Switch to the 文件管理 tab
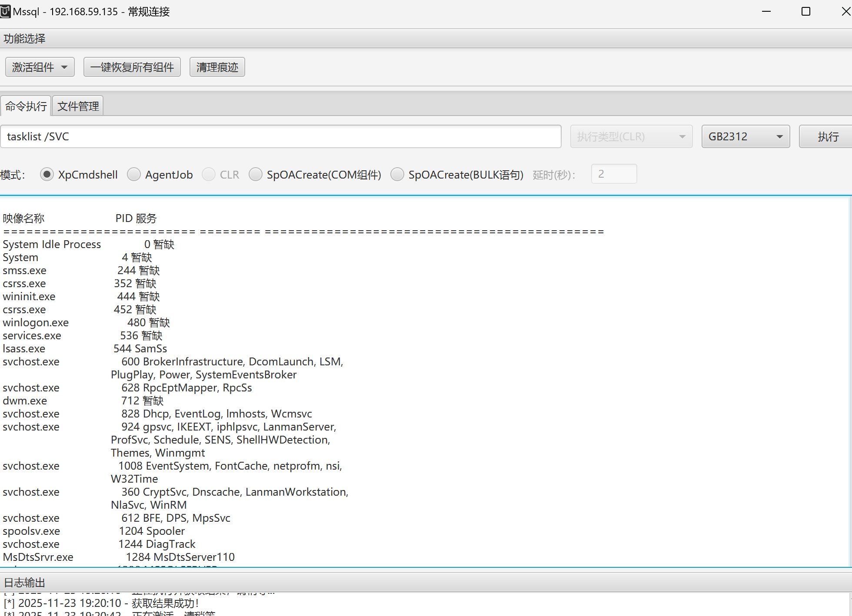The width and height of the screenshot is (852, 616). (x=78, y=106)
